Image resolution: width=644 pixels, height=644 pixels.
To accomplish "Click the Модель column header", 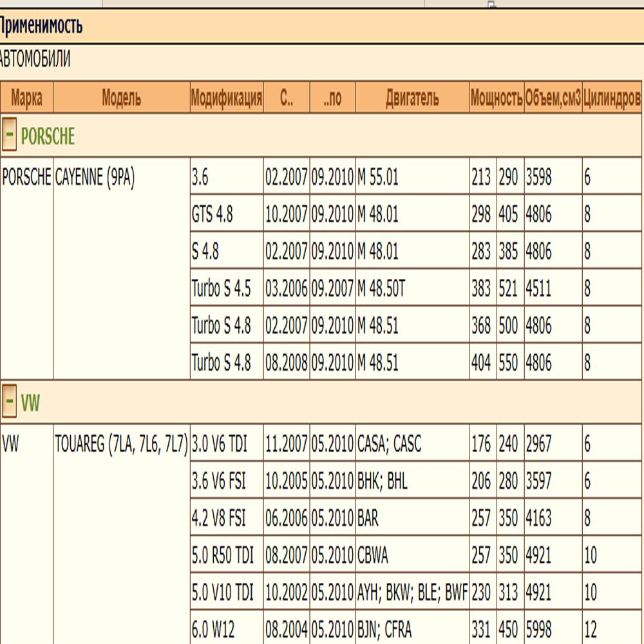I will pyautogui.click(x=121, y=98).
